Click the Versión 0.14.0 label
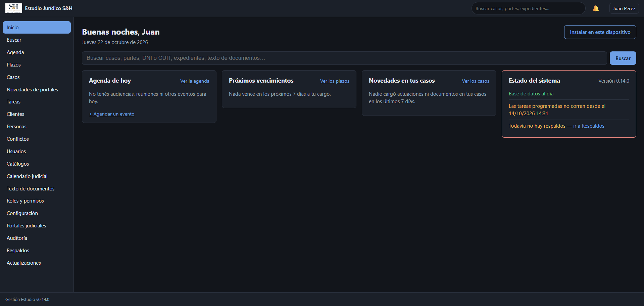Viewport: 644px width, 306px height. pos(614,81)
